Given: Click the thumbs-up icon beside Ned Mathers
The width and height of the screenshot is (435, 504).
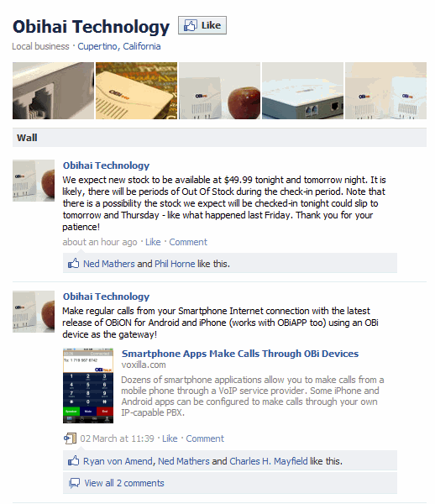Looking at the screenshot, I should (x=73, y=263).
